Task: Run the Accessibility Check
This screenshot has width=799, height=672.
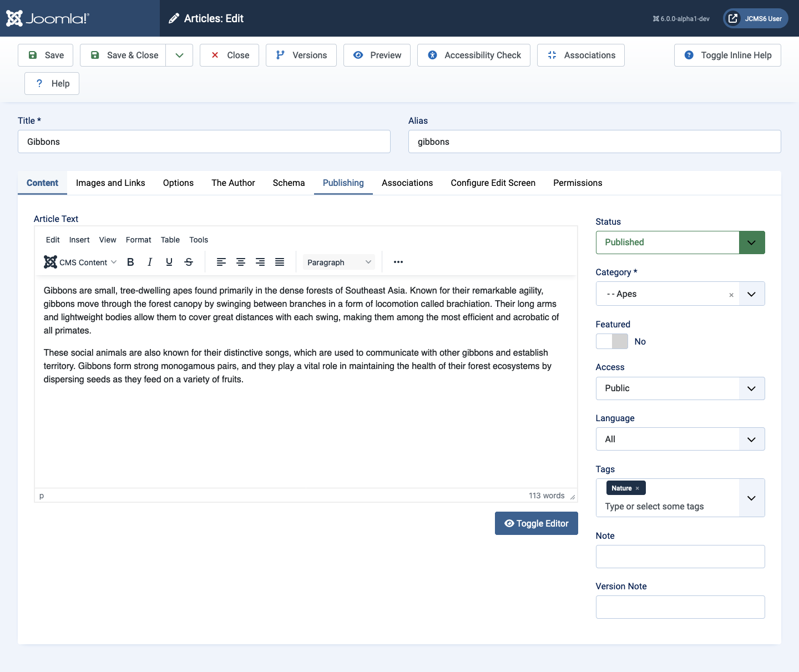Action: (x=473, y=55)
